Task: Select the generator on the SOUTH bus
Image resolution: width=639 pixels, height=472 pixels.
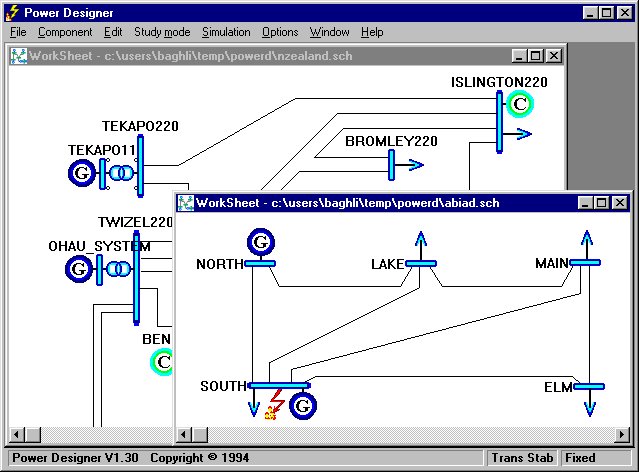Action: pyautogui.click(x=303, y=406)
